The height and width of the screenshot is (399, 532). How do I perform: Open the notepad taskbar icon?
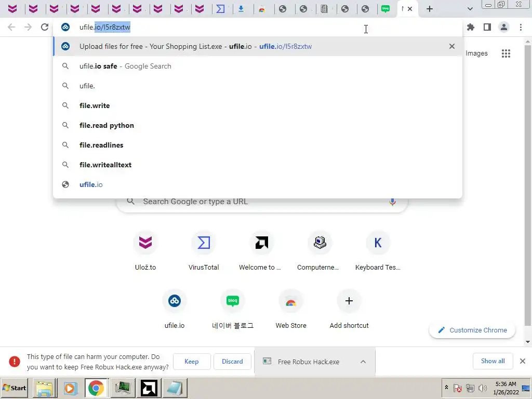click(x=175, y=388)
